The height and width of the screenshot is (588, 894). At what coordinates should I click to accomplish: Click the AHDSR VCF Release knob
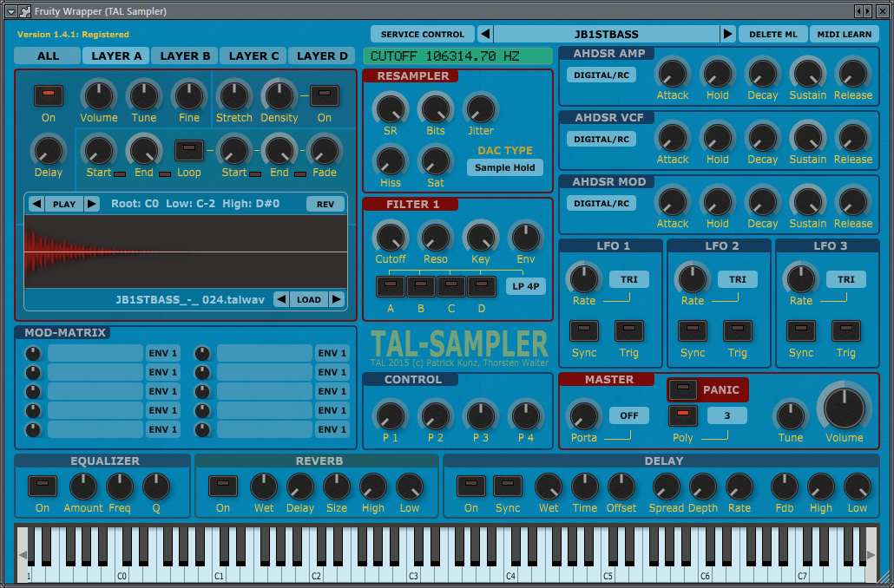(853, 139)
